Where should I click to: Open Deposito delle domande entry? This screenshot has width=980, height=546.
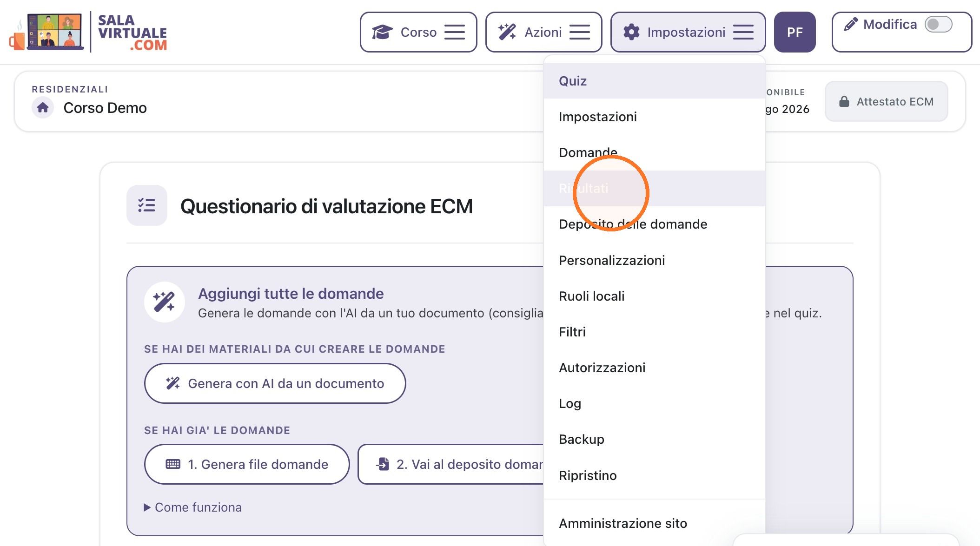pos(654,224)
